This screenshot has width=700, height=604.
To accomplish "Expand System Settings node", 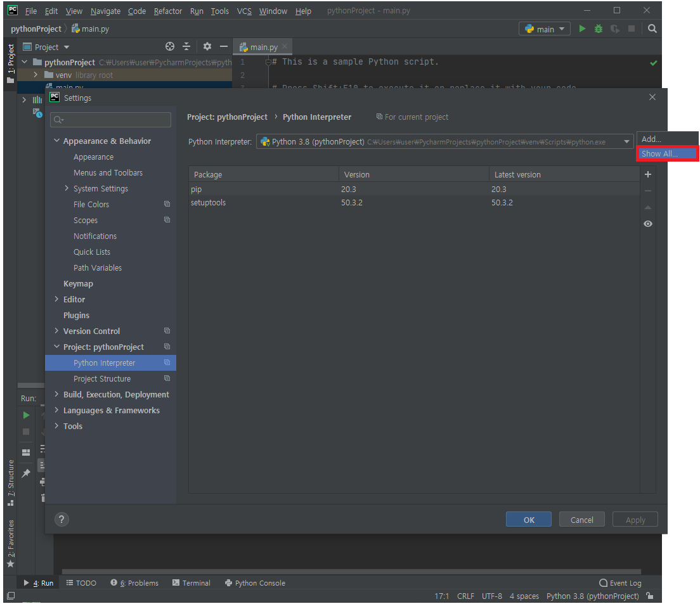I will 67,188.
